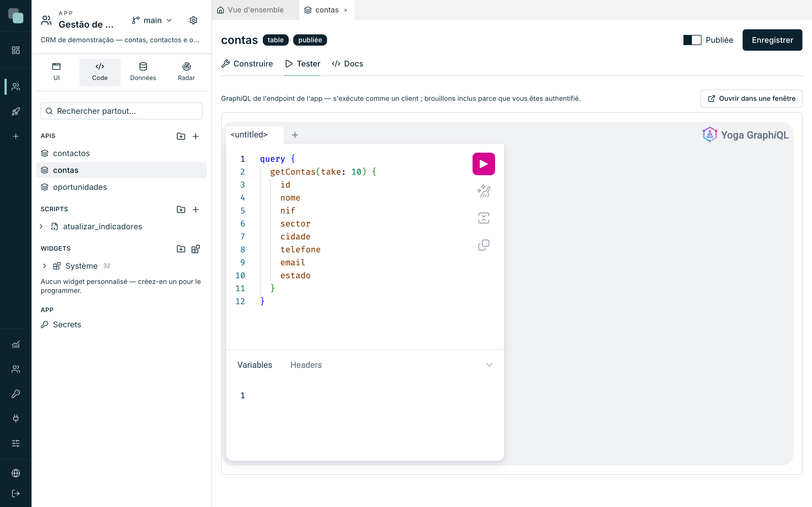
Task: Click the prettify query icon
Action: point(484,191)
